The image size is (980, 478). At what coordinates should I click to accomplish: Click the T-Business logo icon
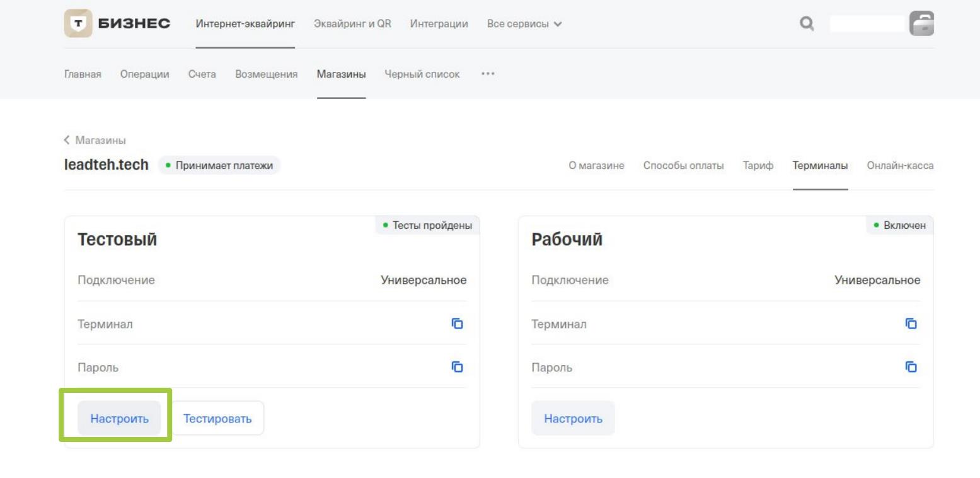(79, 23)
